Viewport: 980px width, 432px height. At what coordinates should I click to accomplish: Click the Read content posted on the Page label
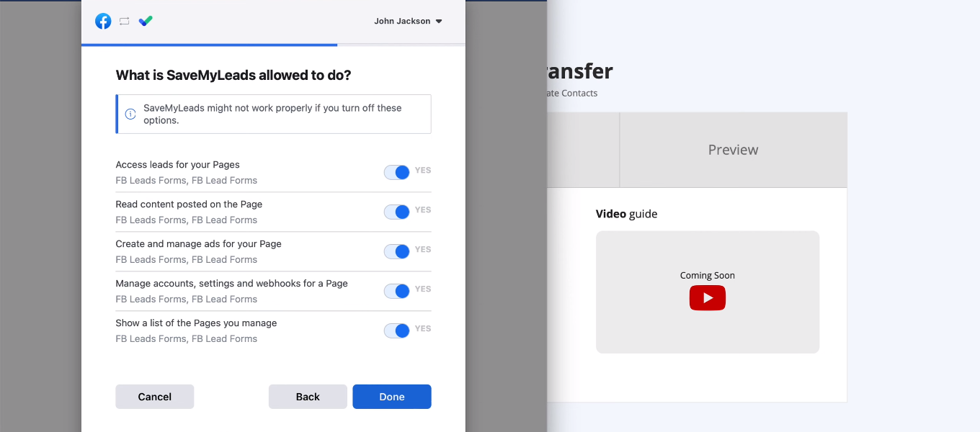pyautogui.click(x=189, y=204)
